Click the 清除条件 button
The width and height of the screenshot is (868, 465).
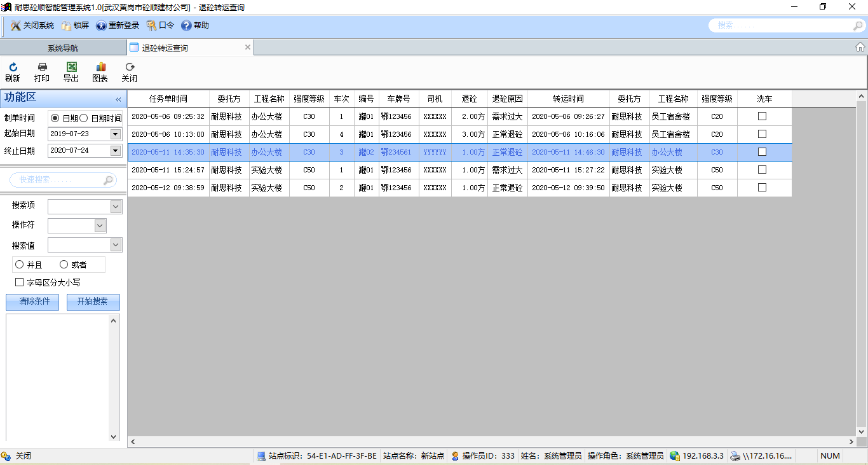[34, 302]
